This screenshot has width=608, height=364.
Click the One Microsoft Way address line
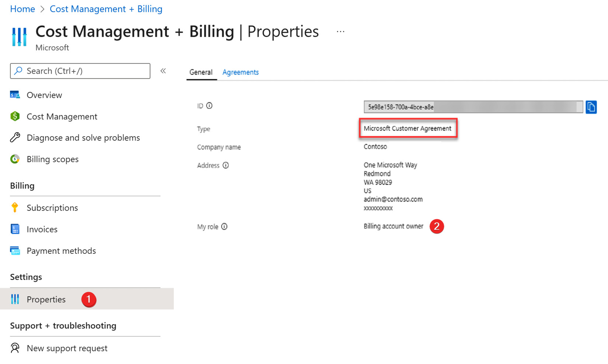(390, 165)
